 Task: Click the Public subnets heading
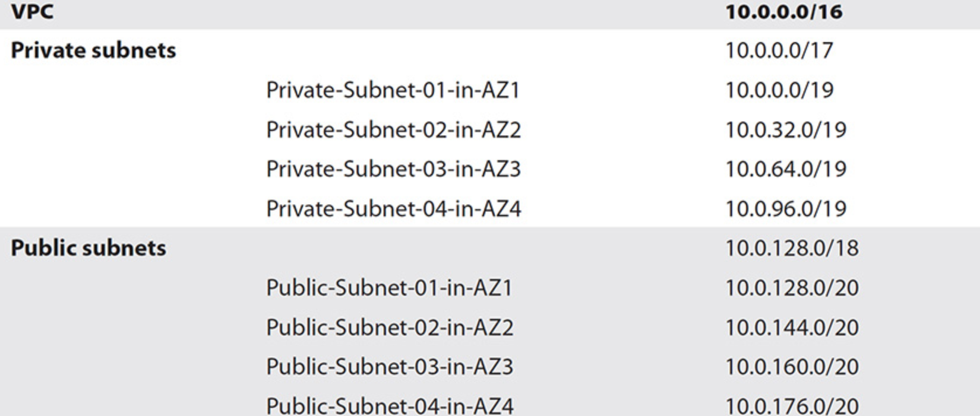pyautogui.click(x=88, y=248)
